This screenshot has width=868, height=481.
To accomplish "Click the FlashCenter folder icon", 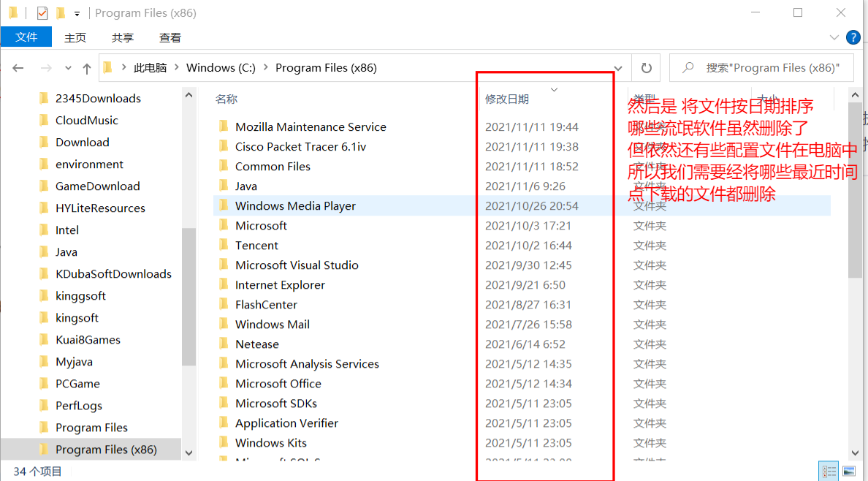I will pos(224,304).
